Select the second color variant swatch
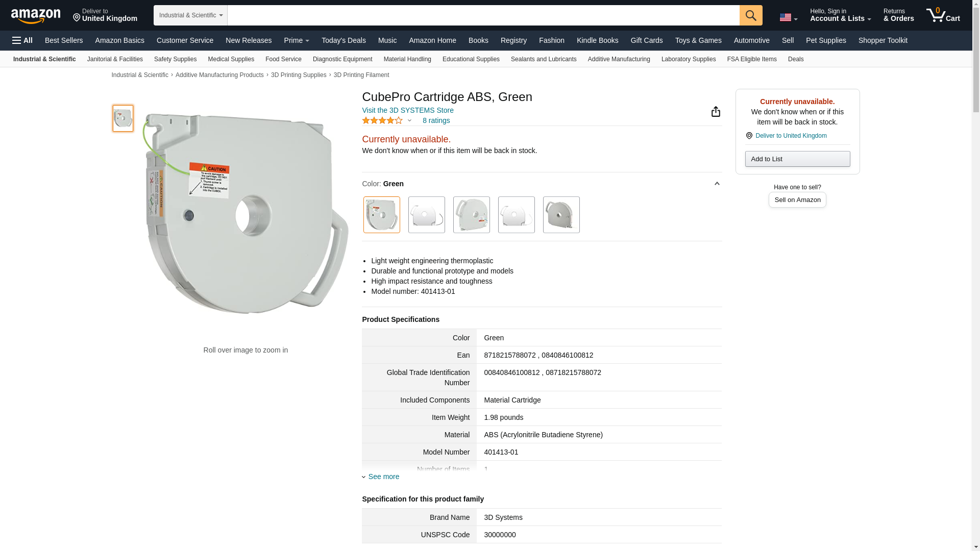Viewport: 980px width, 551px height. [426, 215]
